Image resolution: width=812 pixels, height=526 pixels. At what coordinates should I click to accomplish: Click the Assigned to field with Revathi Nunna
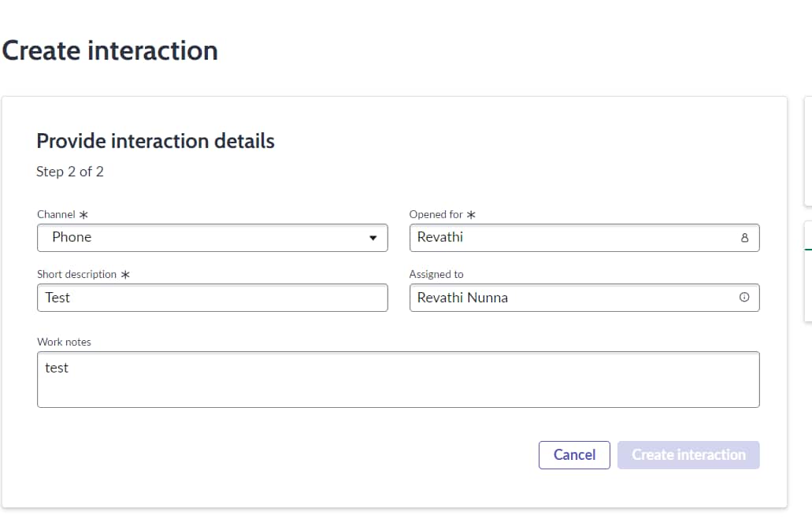pos(584,298)
